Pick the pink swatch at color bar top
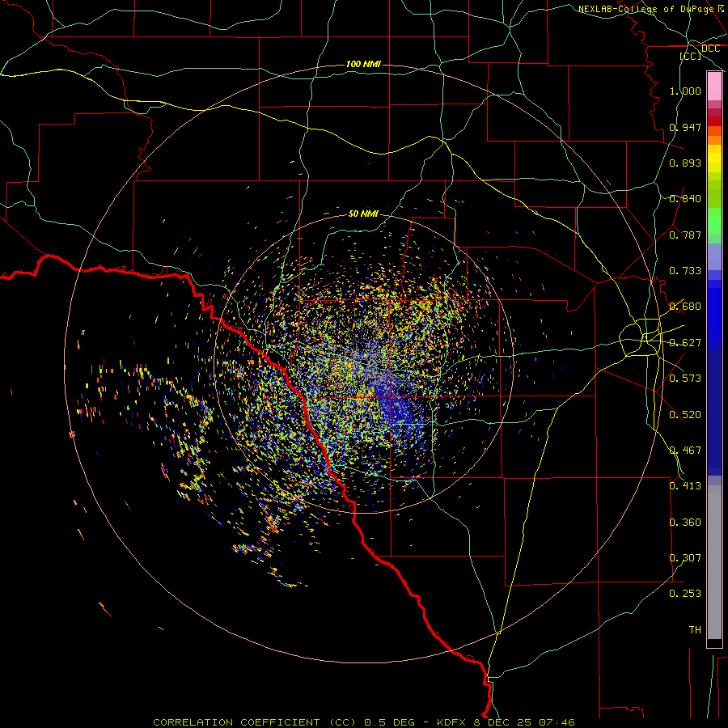728x728 pixels. [x=714, y=87]
